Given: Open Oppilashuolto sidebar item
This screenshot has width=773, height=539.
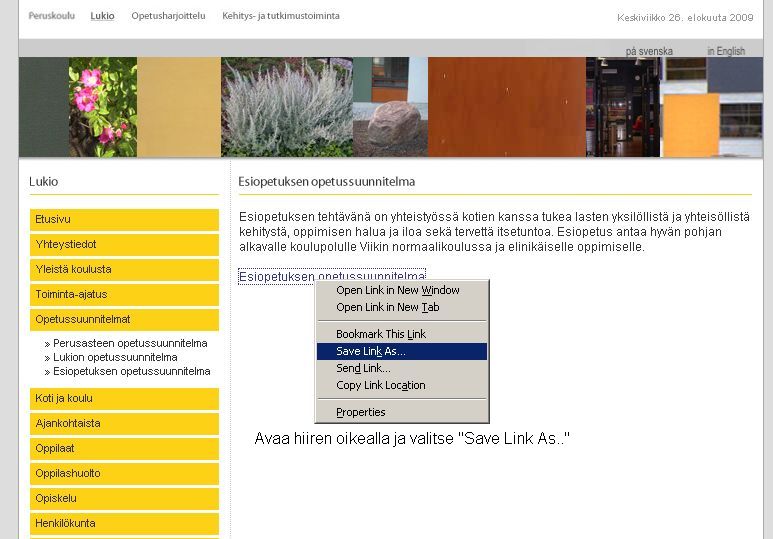Looking at the screenshot, I should tap(124, 473).
